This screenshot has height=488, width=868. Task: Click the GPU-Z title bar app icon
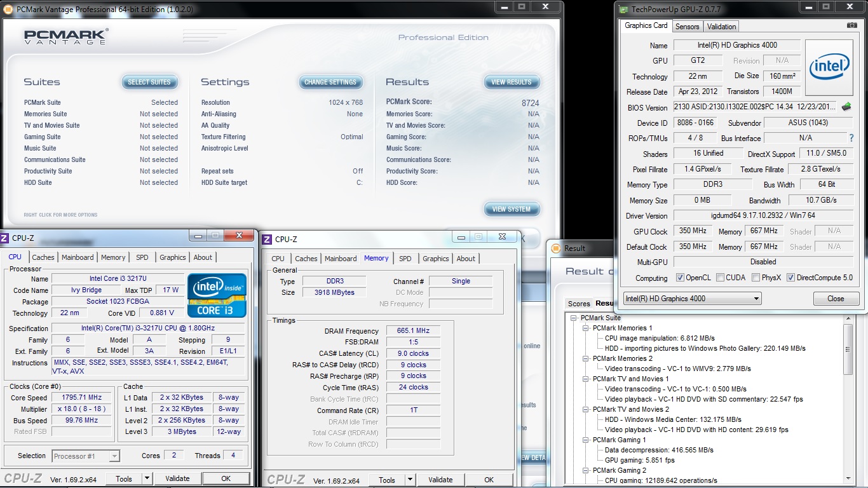(x=622, y=10)
